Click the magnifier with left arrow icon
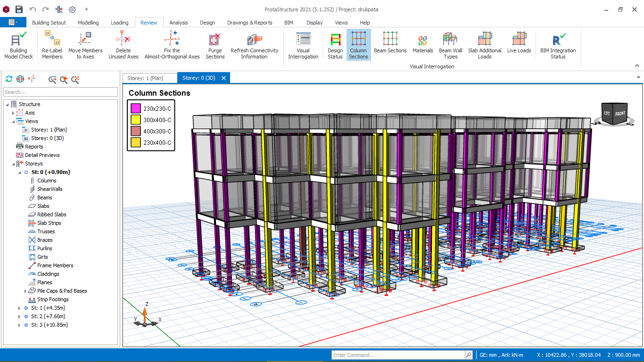Image resolution: width=644 pixels, height=362 pixels. click(x=64, y=79)
